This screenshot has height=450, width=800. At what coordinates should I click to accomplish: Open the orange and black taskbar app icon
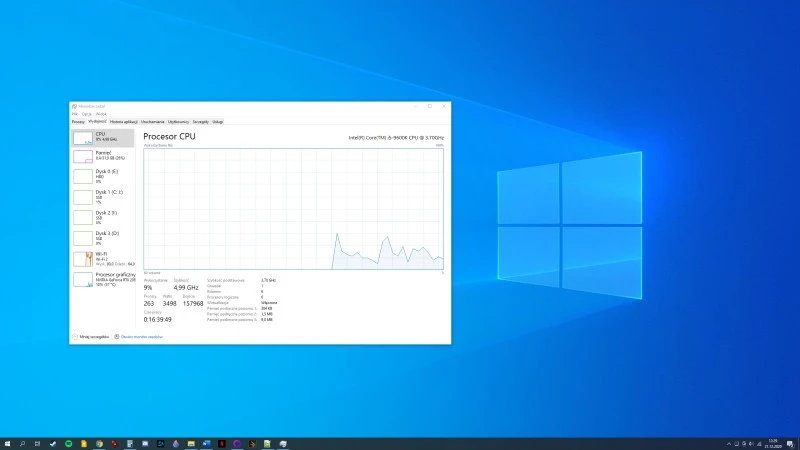(252, 444)
